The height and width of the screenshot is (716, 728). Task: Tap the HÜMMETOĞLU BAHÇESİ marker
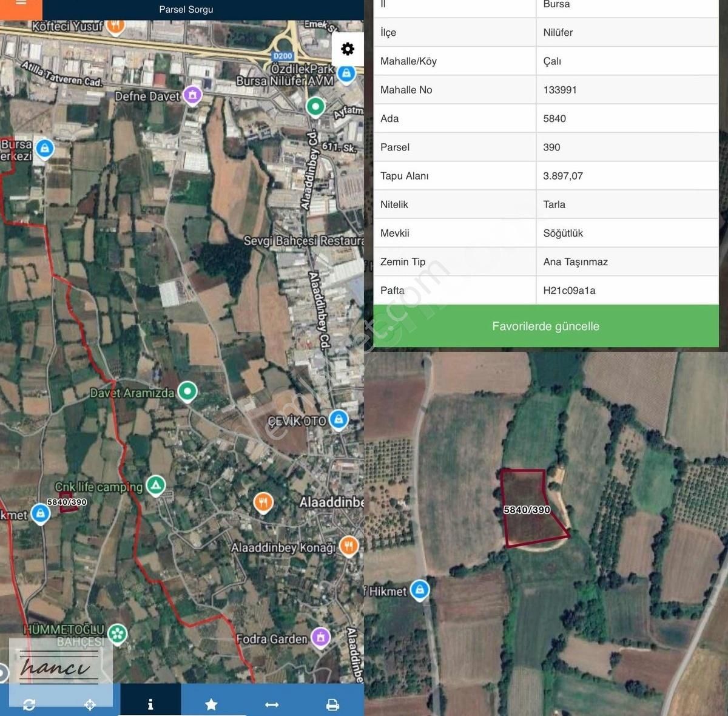coord(117,634)
